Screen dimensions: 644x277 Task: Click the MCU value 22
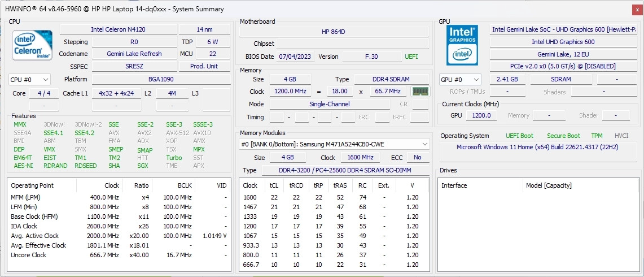click(213, 54)
